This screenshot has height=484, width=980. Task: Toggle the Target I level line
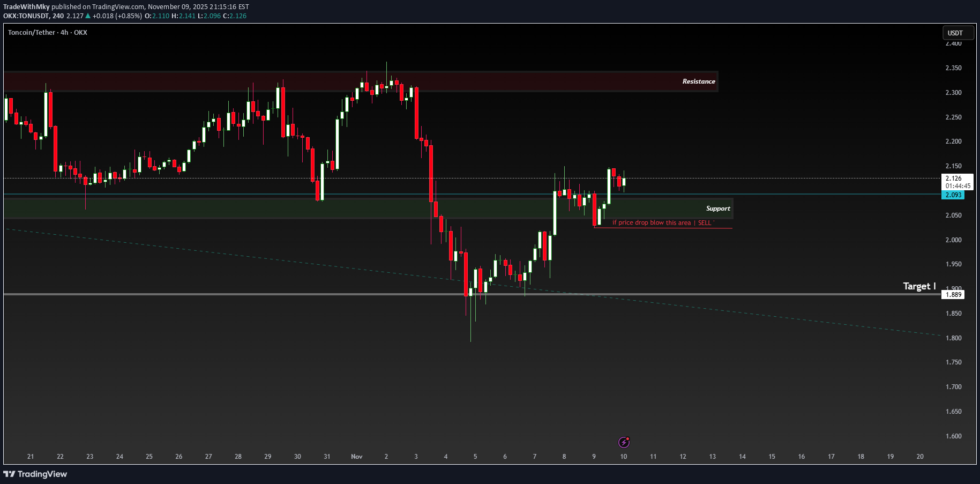click(918, 286)
